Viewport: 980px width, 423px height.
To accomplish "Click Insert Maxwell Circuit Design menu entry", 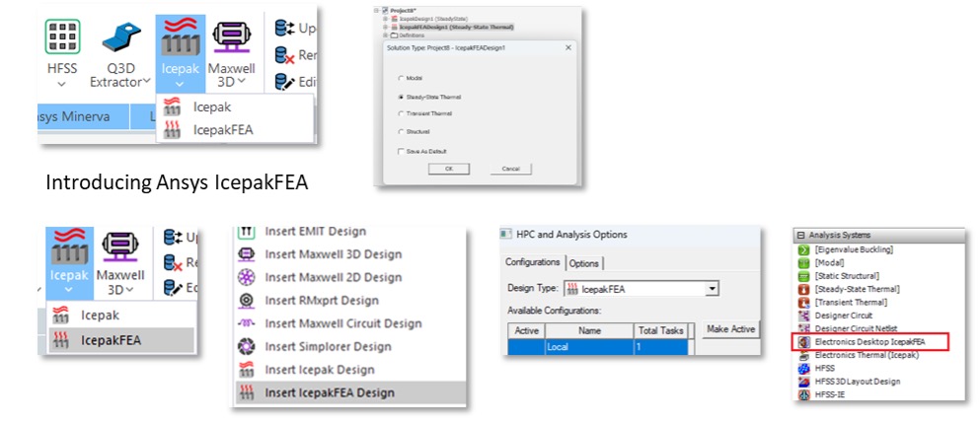I will pyautogui.click(x=342, y=323).
